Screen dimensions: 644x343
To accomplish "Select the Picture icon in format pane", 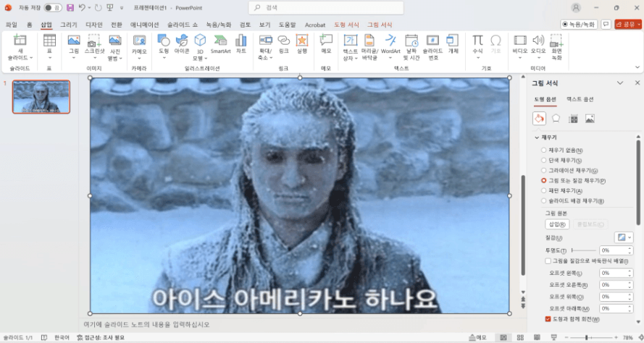I will [x=590, y=119].
